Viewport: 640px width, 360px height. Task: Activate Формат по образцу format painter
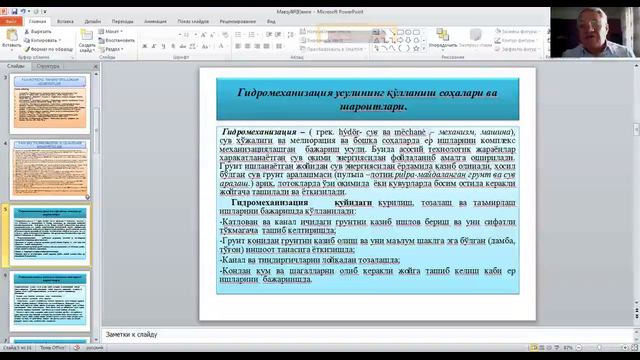pyautogui.click(x=49, y=49)
